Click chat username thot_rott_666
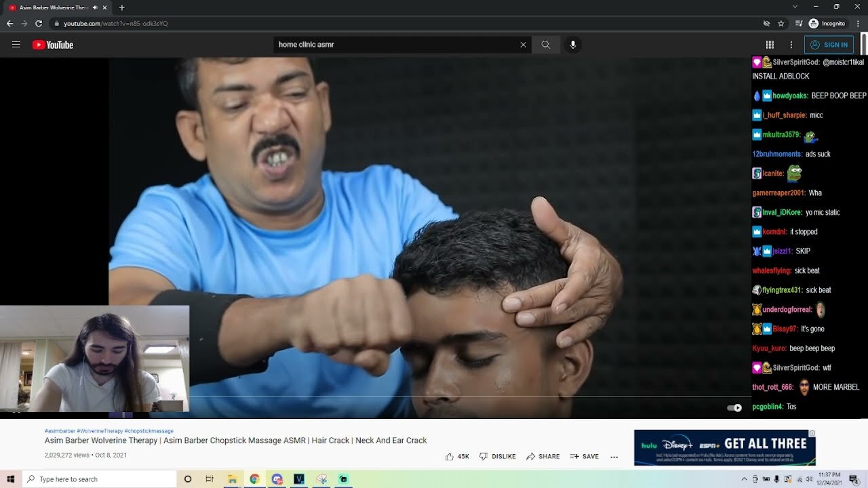The image size is (868, 488). click(772, 387)
